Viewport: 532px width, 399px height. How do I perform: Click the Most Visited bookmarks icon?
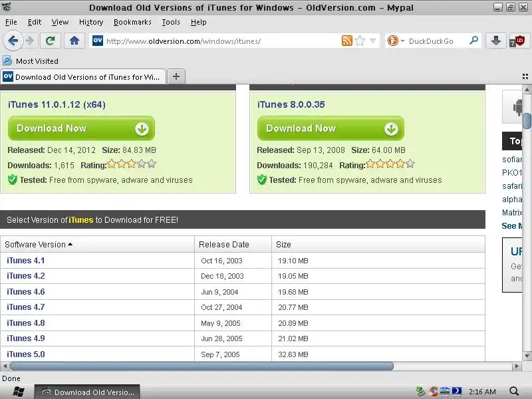[x=7, y=61]
